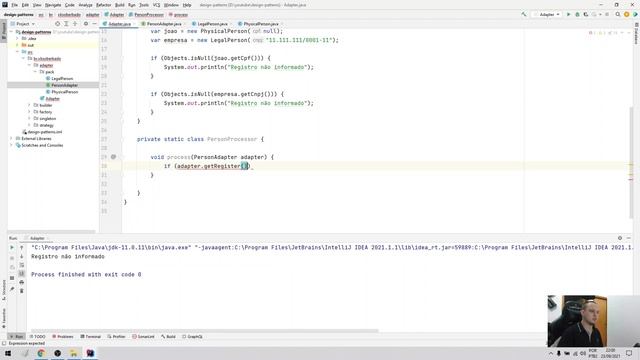
Task: Click the Build hammer icon in toolbar
Action: click(524, 15)
